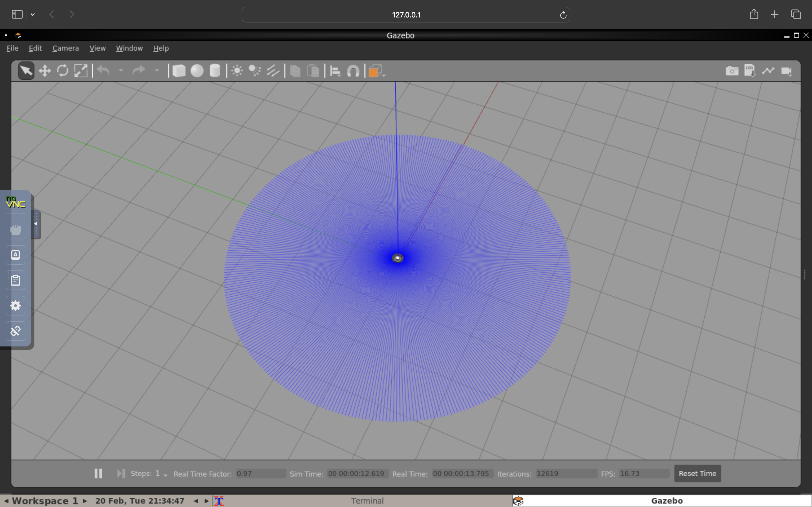812x507 pixels.
Task: Pause the simulation
Action: coord(98,473)
